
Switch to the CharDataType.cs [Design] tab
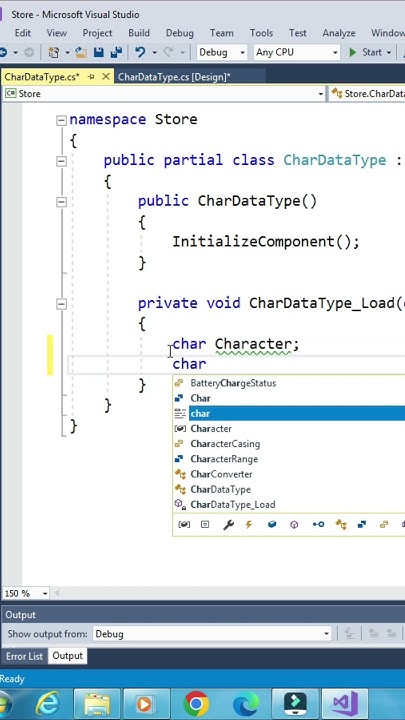coord(174,77)
